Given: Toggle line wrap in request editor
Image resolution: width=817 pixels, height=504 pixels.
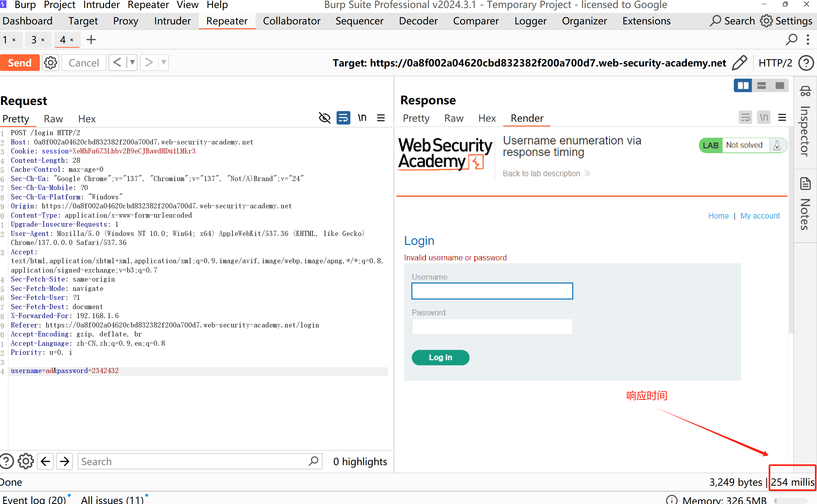Looking at the screenshot, I should 343,118.
